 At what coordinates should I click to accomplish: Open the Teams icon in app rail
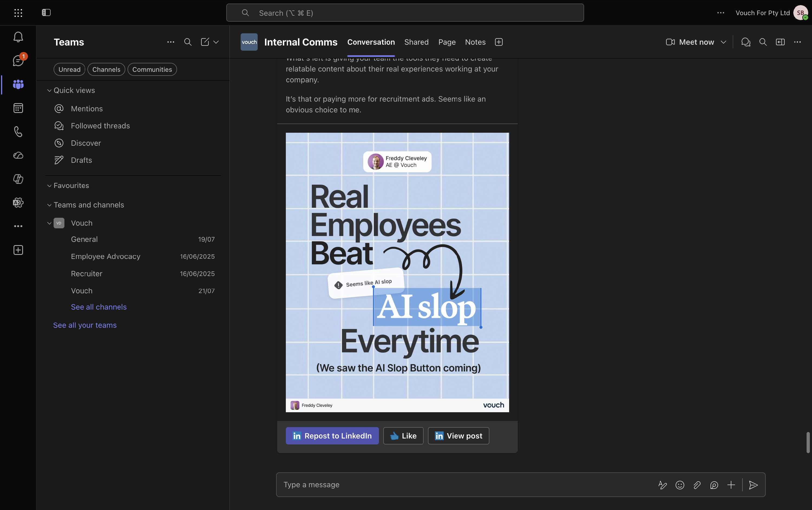tap(18, 84)
